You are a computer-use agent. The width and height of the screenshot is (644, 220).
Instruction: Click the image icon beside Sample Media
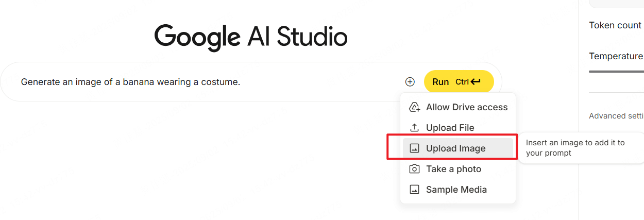click(414, 190)
